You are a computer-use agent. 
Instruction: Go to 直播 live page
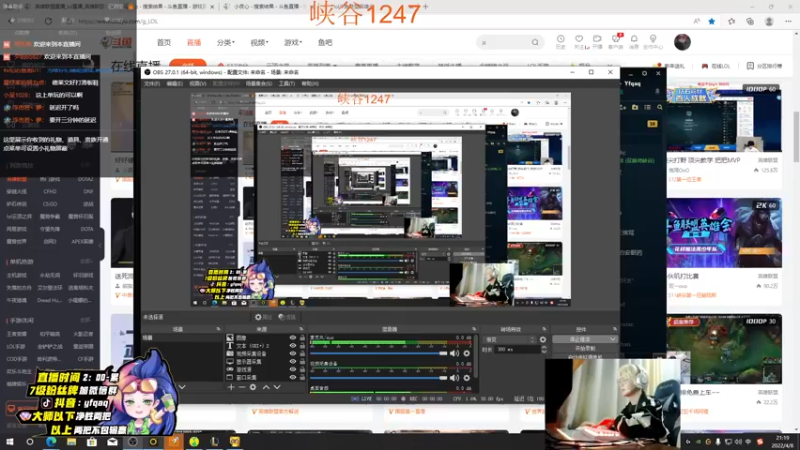click(194, 42)
